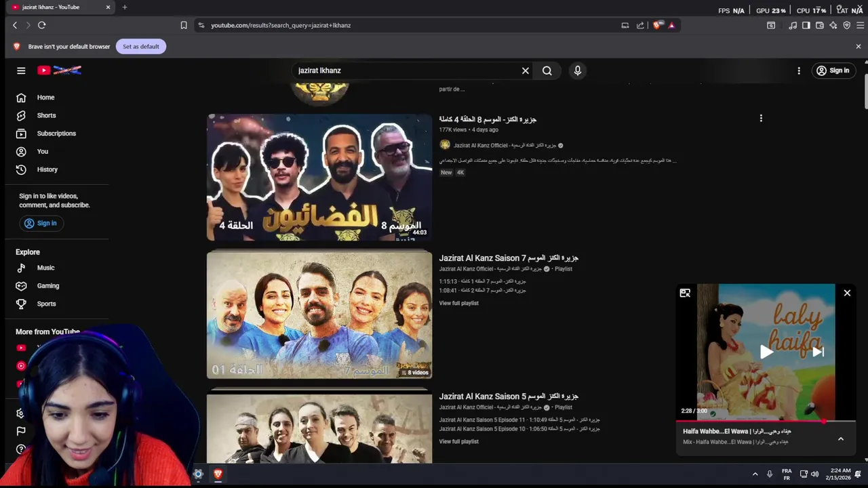Click Set as default browser button
The width and height of the screenshot is (868, 488).
point(141,47)
